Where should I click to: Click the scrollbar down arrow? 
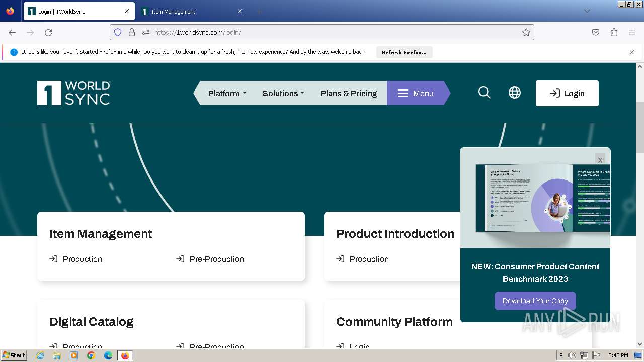point(640,344)
